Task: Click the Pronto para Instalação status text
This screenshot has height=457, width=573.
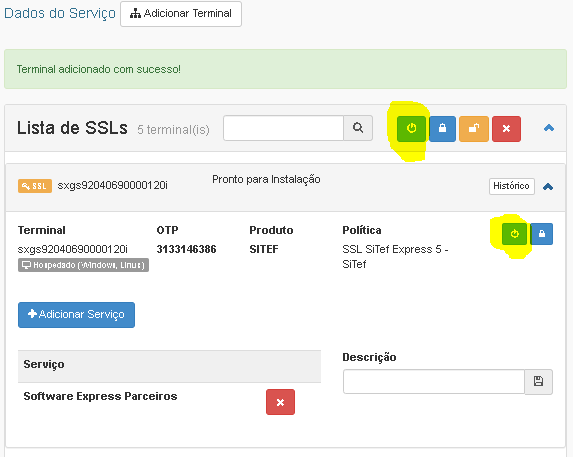Action: pyautogui.click(x=266, y=179)
